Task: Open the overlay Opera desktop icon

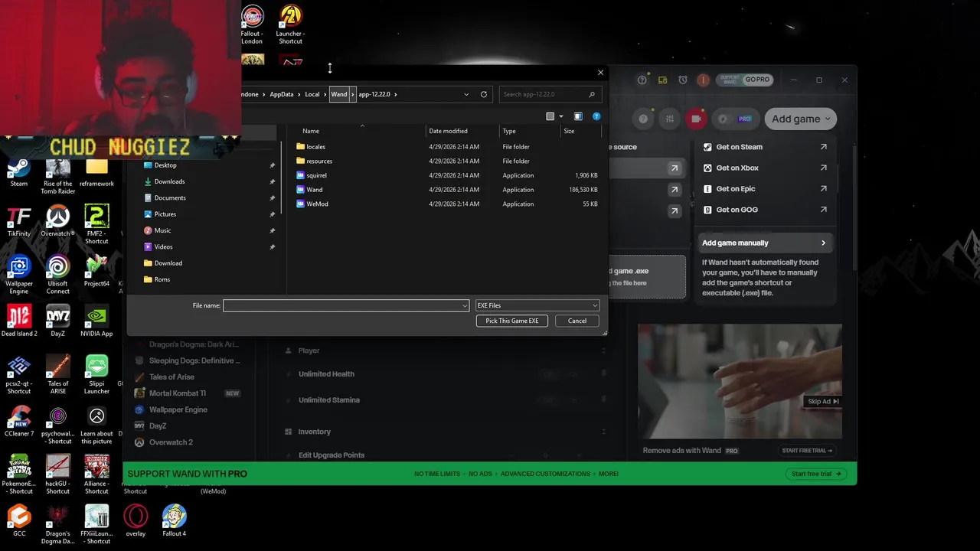Action: point(136,520)
